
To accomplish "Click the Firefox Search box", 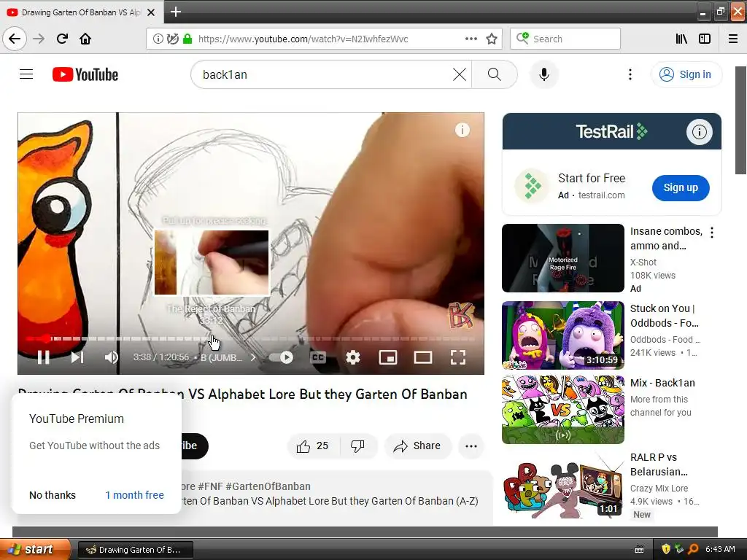I will pos(565,39).
